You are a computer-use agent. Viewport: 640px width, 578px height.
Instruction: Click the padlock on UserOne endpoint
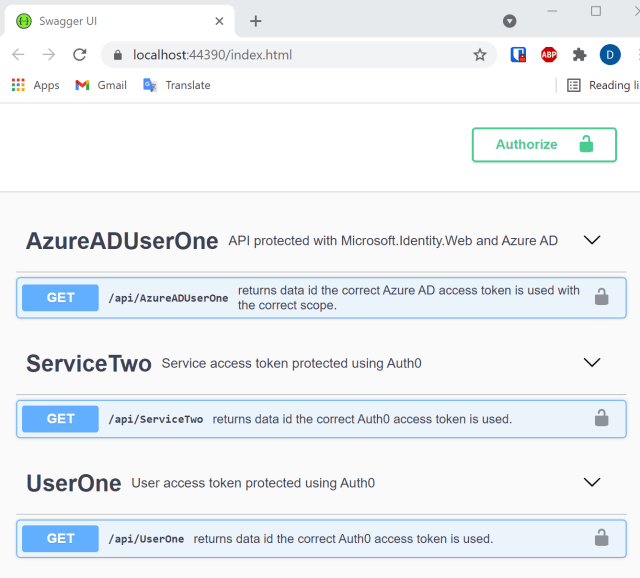point(601,538)
